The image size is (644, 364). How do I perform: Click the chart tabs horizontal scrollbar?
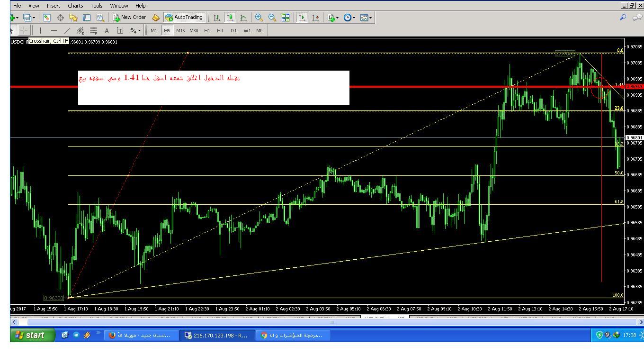coord(331,322)
